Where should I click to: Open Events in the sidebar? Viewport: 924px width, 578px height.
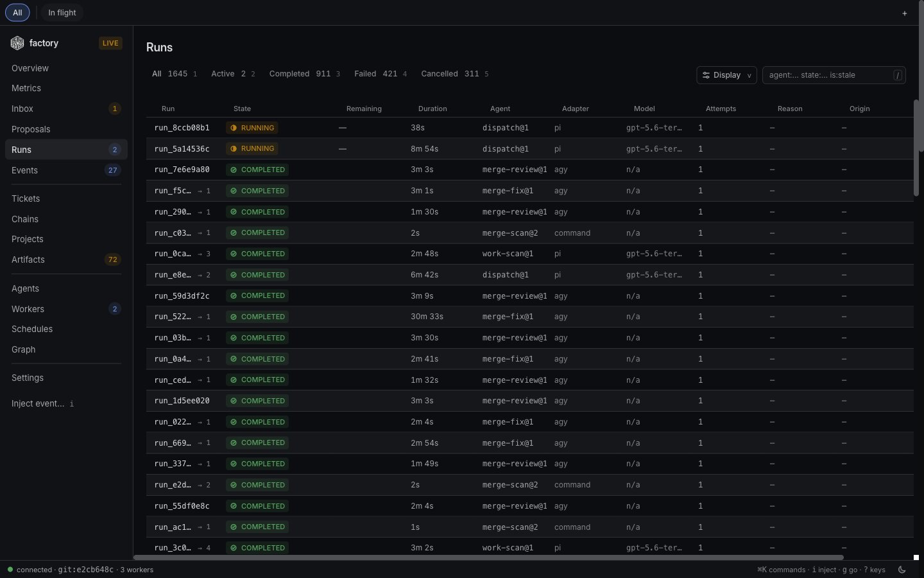tap(66, 170)
